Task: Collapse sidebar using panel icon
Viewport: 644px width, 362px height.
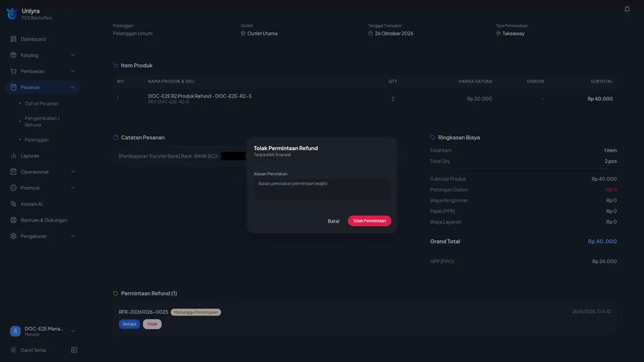Action: pyautogui.click(x=74, y=350)
